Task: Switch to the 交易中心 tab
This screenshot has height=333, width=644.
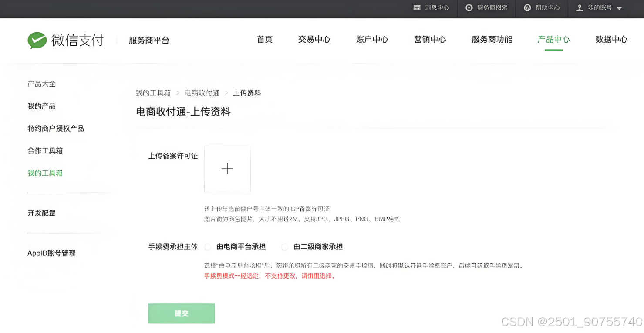Action: tap(314, 40)
